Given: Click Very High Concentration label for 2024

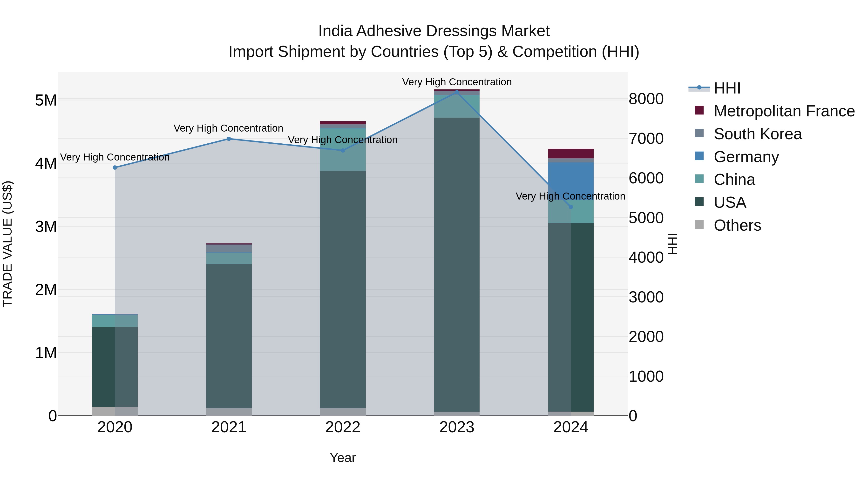Looking at the screenshot, I should [x=570, y=196].
